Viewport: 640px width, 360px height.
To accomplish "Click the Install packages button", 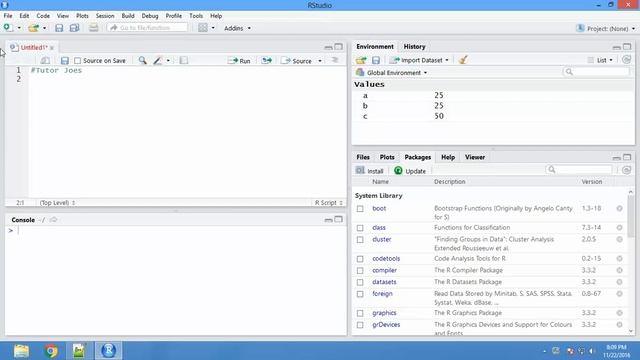I will [369, 171].
